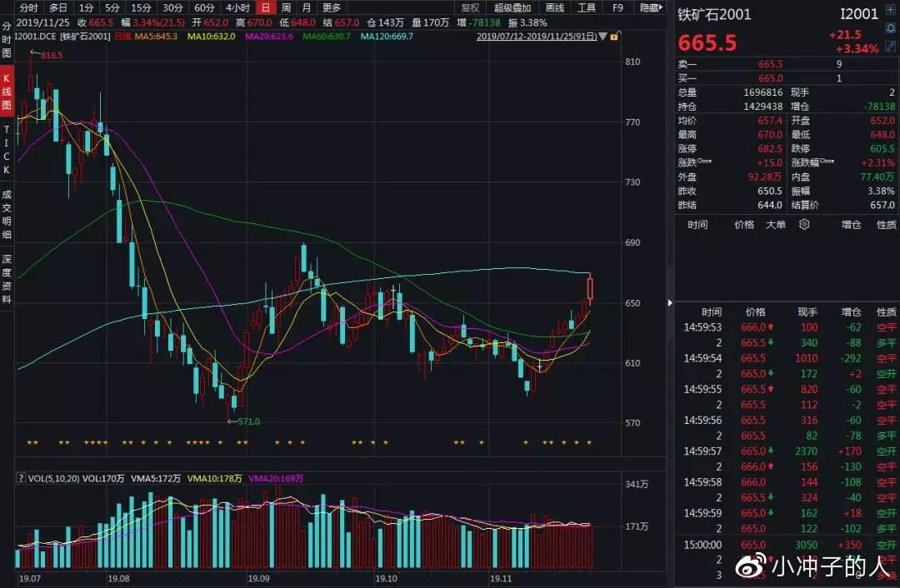Toggle the 大单 large order filter
Image resolution: width=900 pixels, height=588 pixels.
point(775,225)
